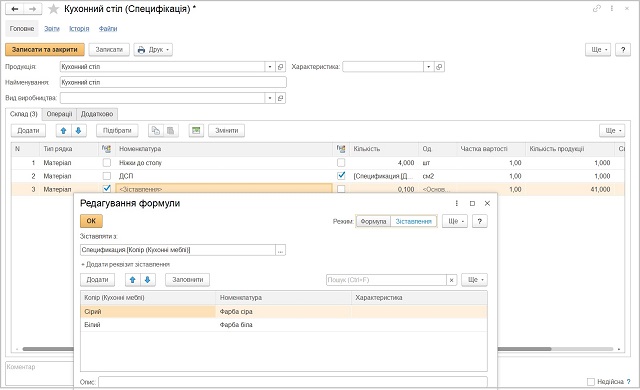Copy link icon in title bar
The width and height of the screenshot is (640, 390).
597,8
